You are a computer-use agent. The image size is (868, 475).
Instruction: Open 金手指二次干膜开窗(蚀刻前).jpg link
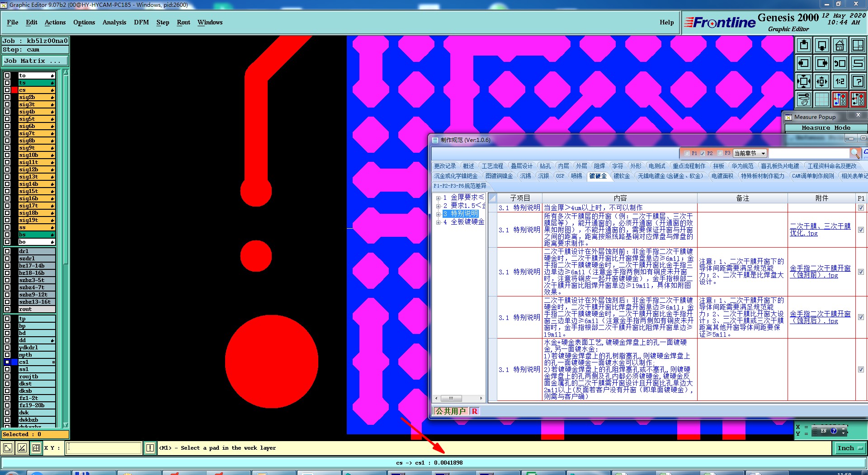pyautogui.click(x=820, y=272)
